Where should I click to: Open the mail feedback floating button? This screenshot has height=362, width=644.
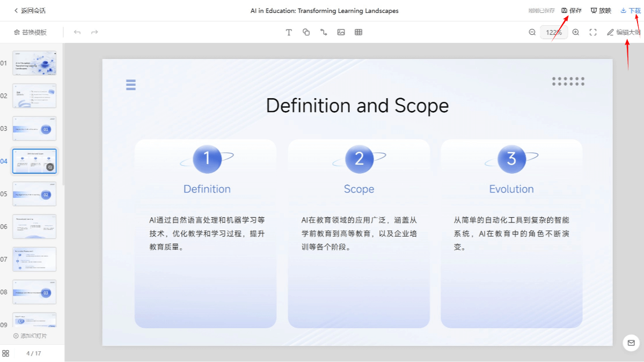(631, 343)
